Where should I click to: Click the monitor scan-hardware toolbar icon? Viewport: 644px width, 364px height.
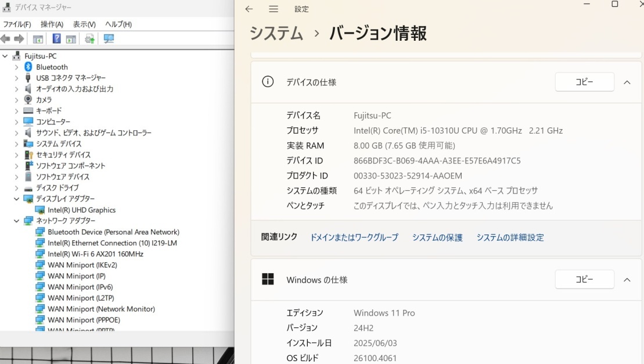pos(109,38)
